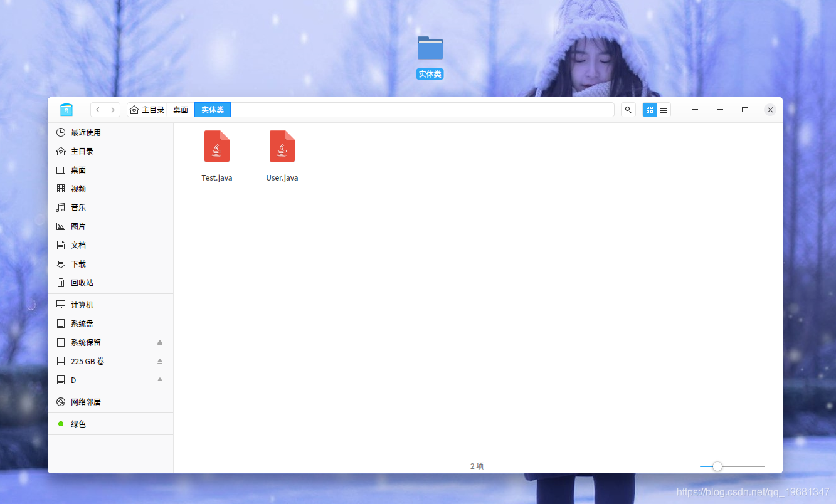Open 回收站 in the sidebar

(110, 283)
